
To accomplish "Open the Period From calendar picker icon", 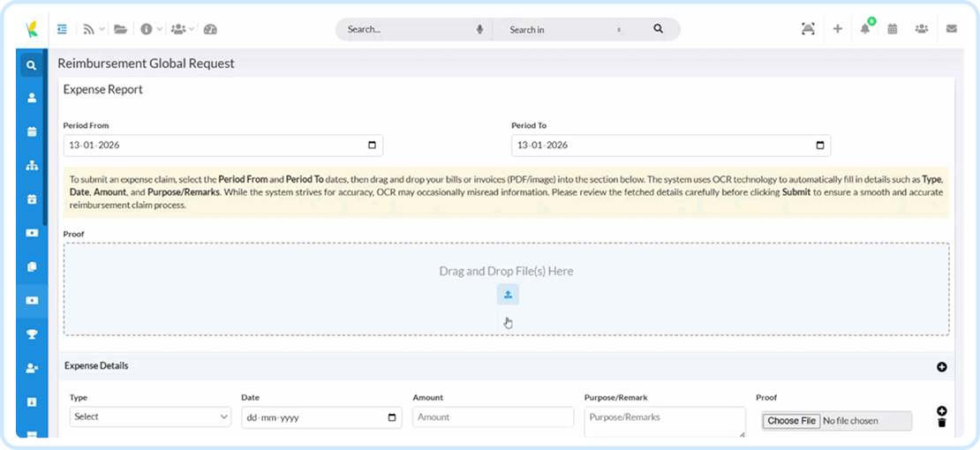I will coord(372,145).
